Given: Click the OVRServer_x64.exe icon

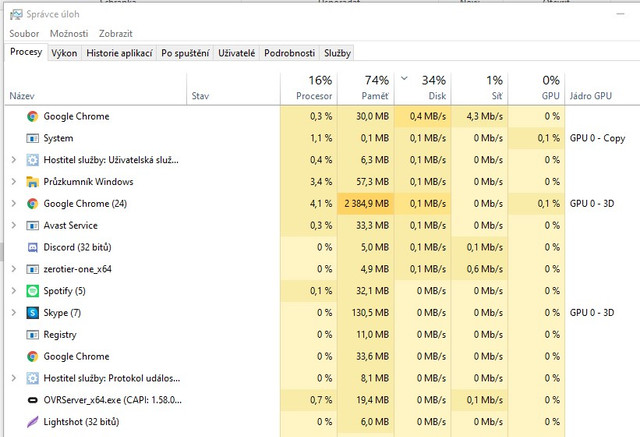Looking at the screenshot, I should click(32, 400).
